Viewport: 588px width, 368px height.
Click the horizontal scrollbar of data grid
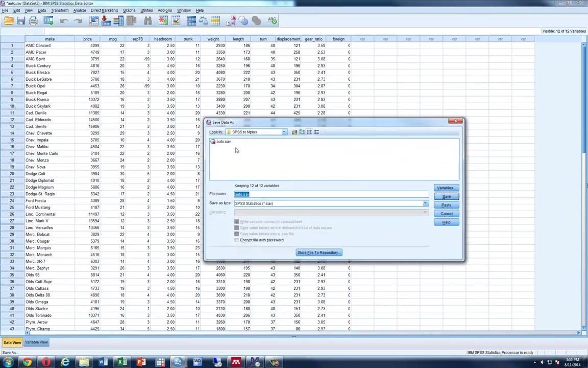click(x=303, y=333)
